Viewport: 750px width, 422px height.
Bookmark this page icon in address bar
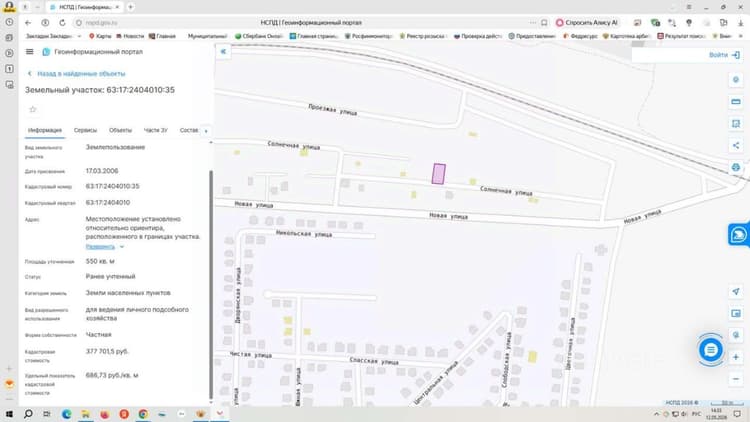click(544, 22)
